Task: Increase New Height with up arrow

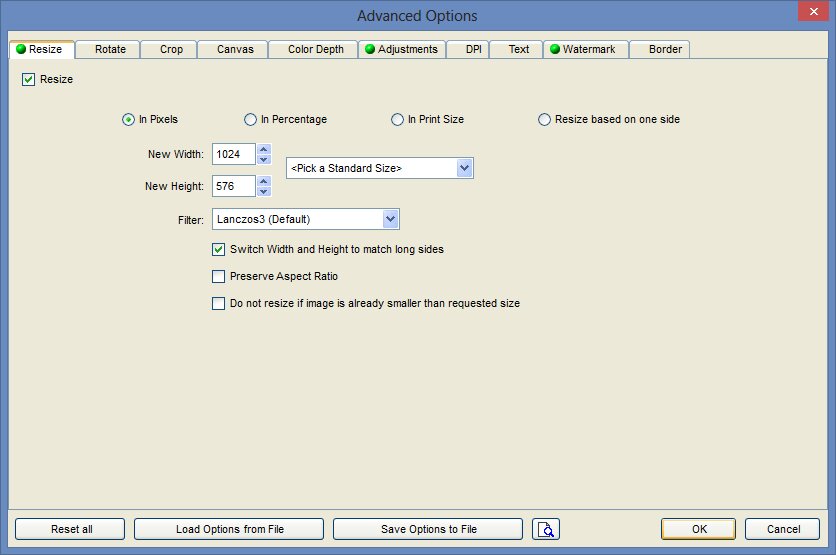Action: pos(264,181)
